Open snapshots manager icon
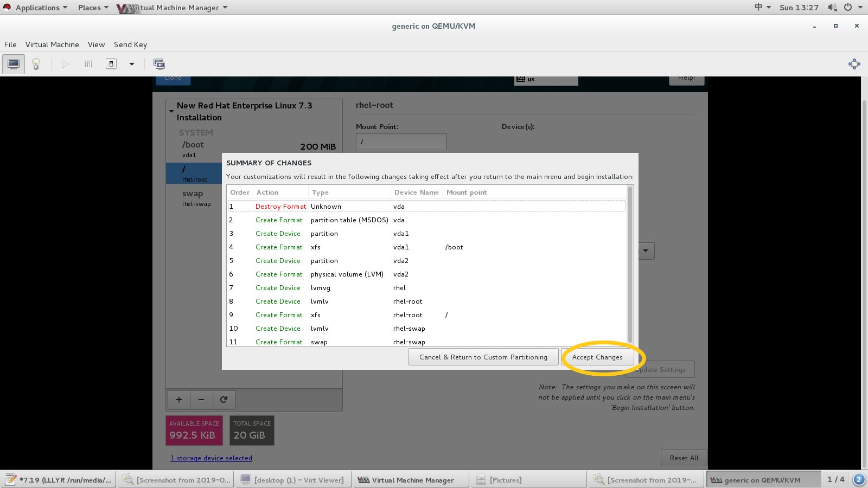This screenshot has width=868, height=488. click(159, 64)
